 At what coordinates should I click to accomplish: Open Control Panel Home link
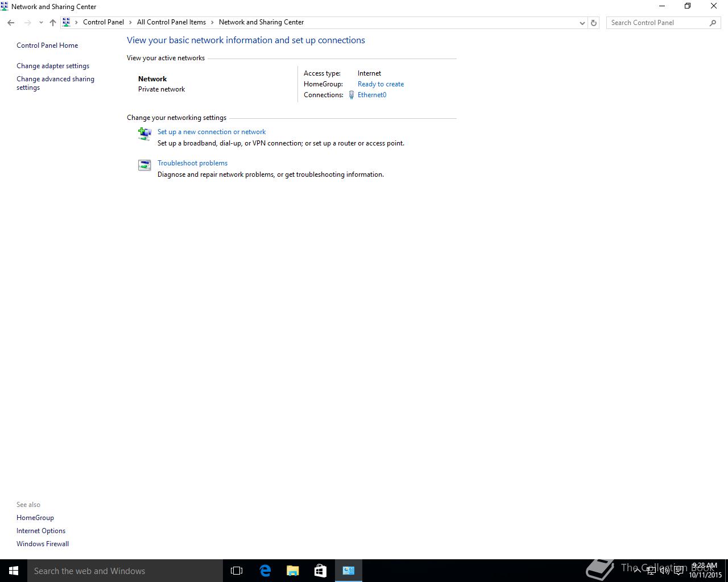coord(47,45)
